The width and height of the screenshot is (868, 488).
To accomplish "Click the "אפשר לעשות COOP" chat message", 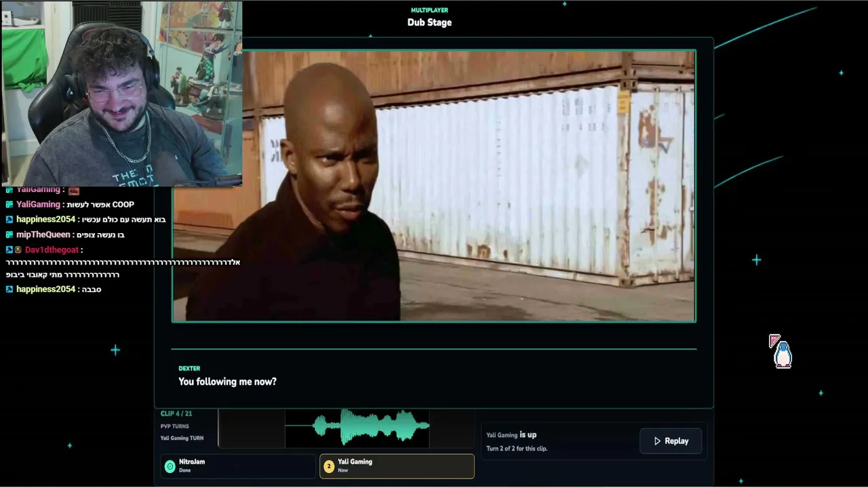I will tap(100, 205).
